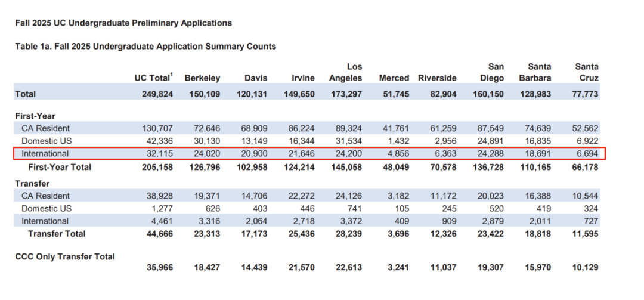The width and height of the screenshot is (644, 300).
Task: Click the 'Riverside' column header
Action: (x=437, y=78)
